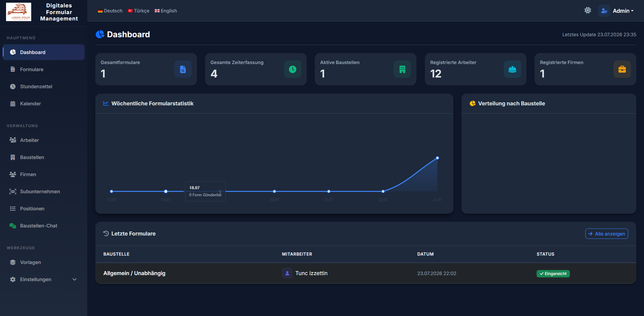The width and height of the screenshot is (644, 316).
Task: Open the Admin user dropdown
Action: [x=623, y=11]
